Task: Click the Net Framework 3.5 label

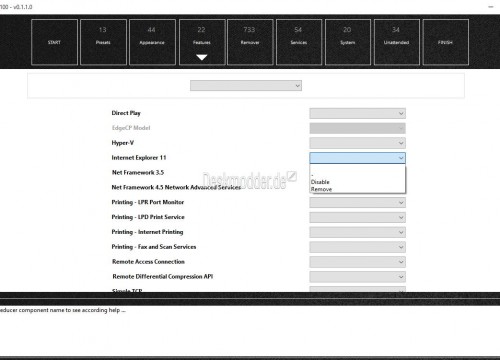Action: point(138,172)
